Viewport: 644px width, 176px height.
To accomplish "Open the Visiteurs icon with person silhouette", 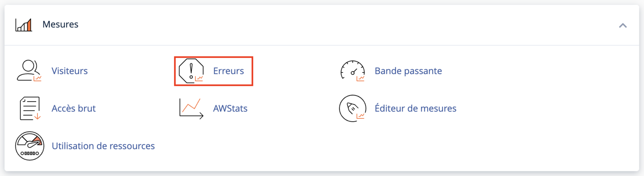I will coord(29,70).
